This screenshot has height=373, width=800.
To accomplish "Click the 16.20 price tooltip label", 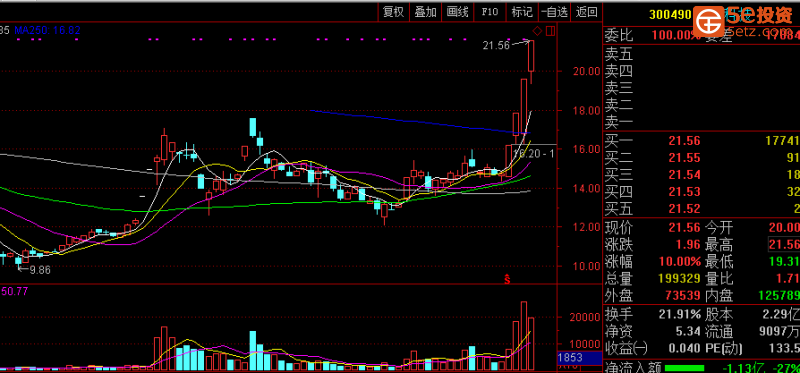I will [534, 153].
